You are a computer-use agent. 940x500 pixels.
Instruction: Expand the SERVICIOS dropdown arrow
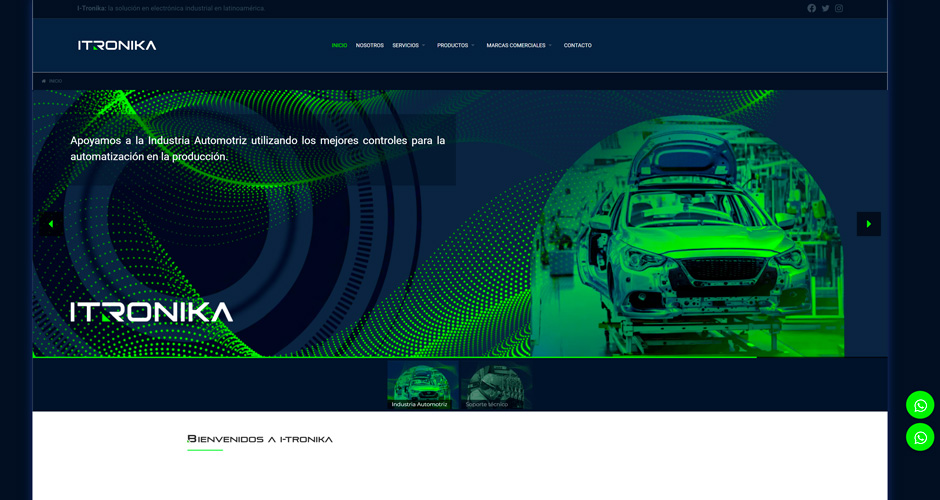423,46
